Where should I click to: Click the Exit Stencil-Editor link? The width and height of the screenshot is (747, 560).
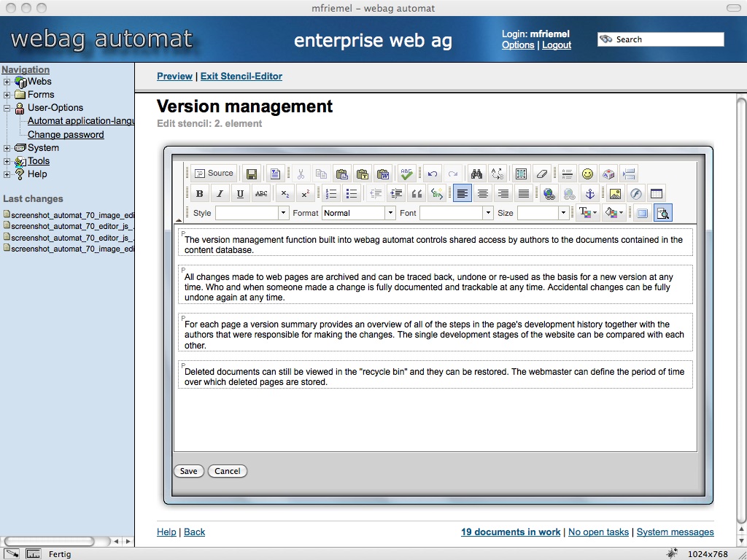(241, 76)
